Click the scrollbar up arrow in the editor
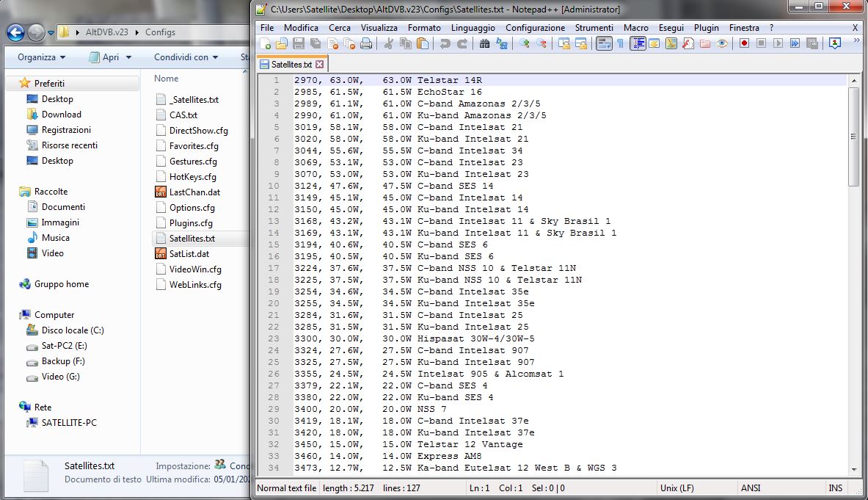This screenshot has width=868, height=500. tap(853, 80)
